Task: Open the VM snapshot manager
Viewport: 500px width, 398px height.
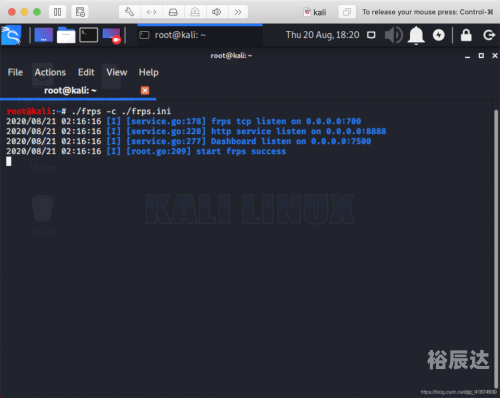Action: 80,12
